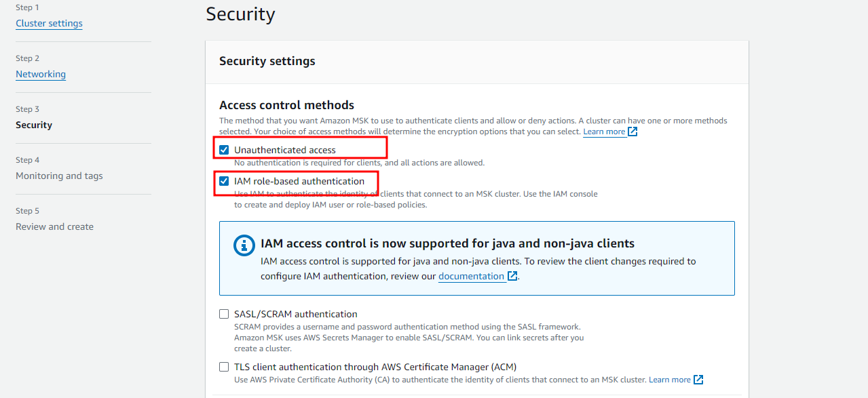Disable the IAM role-based authentication checkbox
The width and height of the screenshot is (868, 398).
pyautogui.click(x=224, y=181)
